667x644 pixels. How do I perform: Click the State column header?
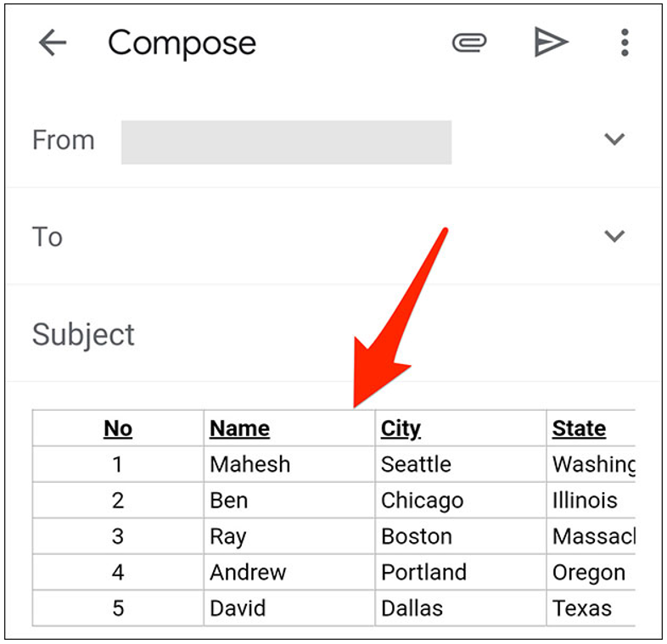coord(579,428)
